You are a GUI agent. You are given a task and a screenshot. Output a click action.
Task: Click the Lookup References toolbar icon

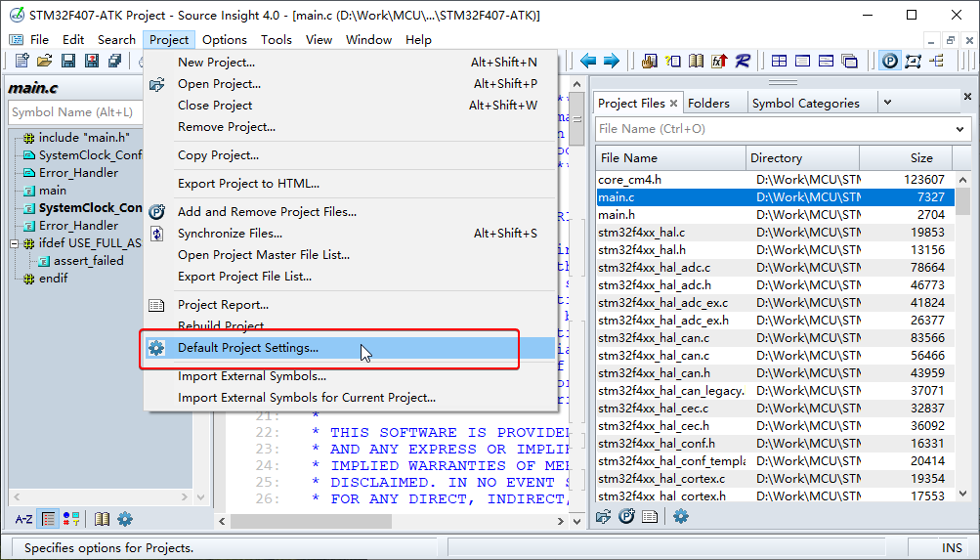click(673, 61)
